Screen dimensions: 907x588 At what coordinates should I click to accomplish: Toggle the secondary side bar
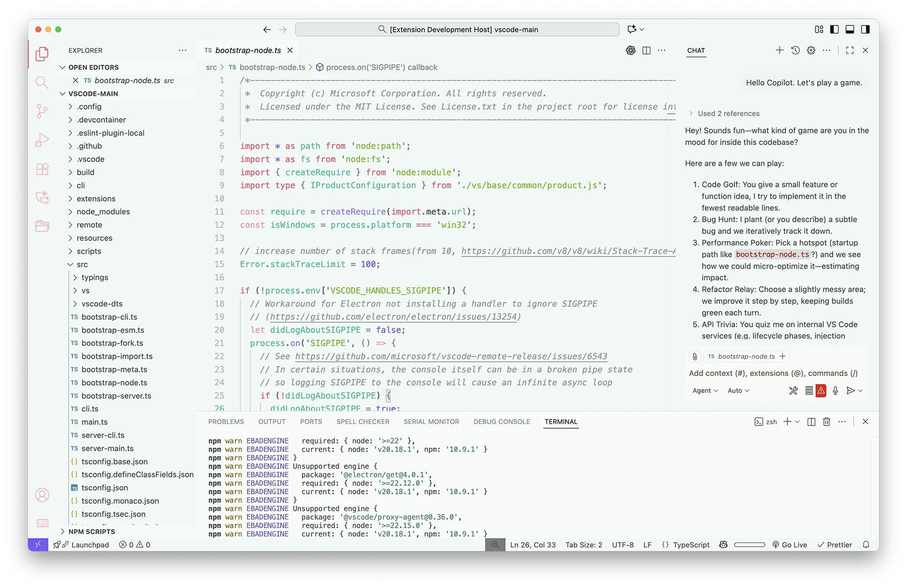coord(866,29)
